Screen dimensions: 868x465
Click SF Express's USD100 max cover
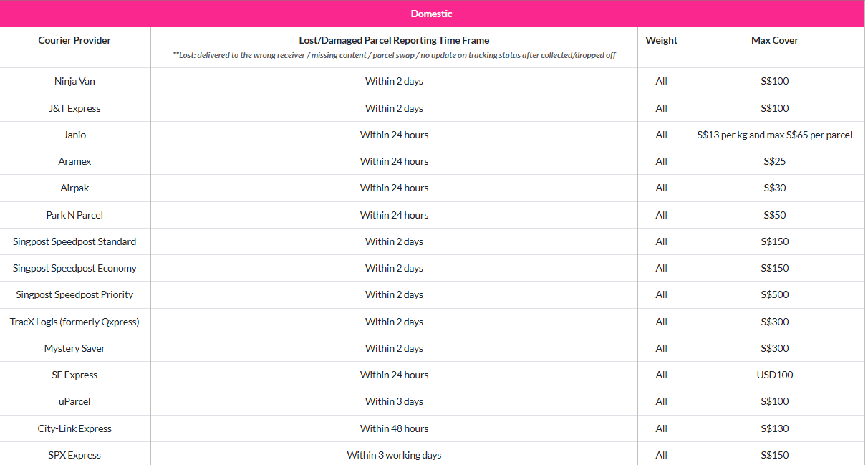point(774,375)
